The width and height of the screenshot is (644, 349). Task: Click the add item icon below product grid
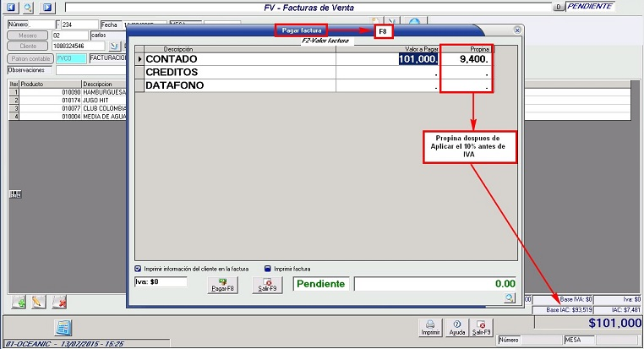tap(19, 301)
